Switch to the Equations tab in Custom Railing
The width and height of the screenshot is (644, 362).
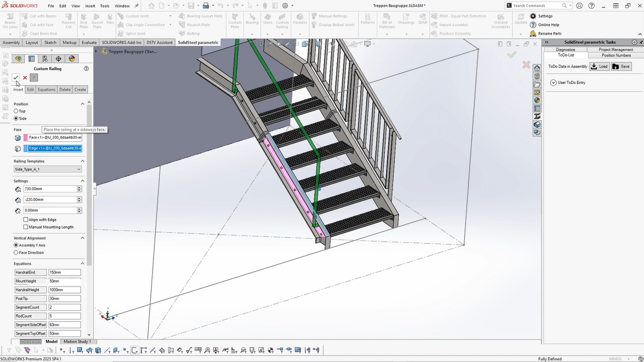point(46,89)
